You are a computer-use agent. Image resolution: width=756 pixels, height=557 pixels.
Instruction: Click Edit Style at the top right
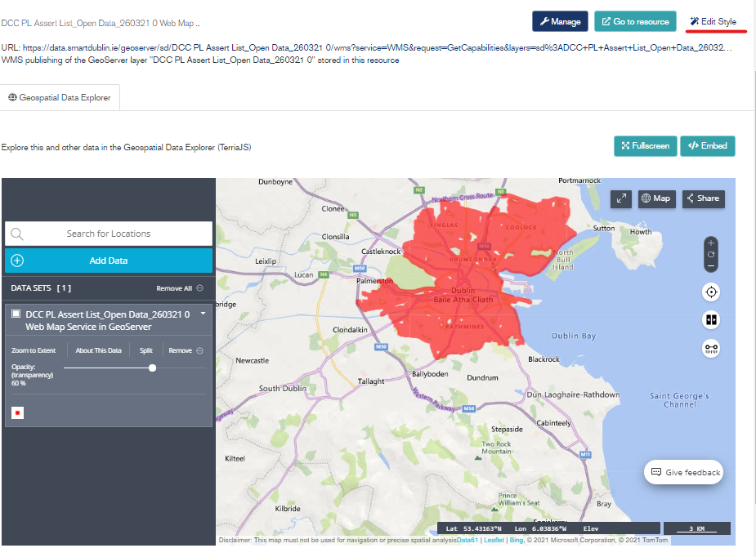tap(713, 22)
